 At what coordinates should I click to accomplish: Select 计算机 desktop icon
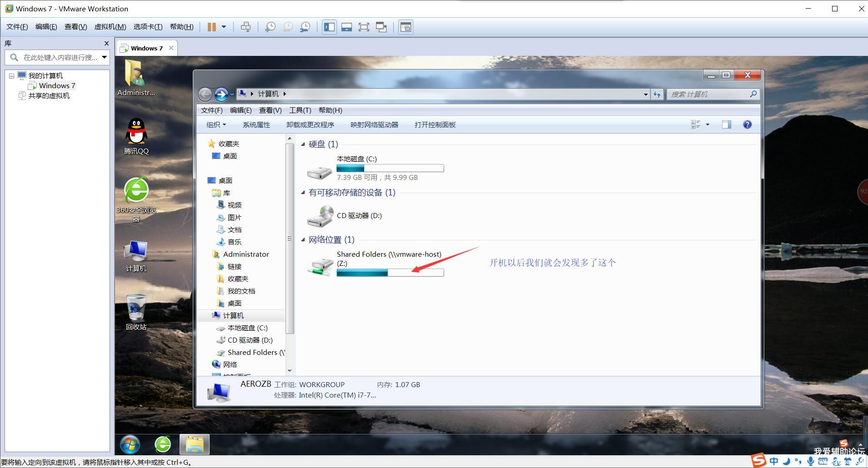[136, 256]
